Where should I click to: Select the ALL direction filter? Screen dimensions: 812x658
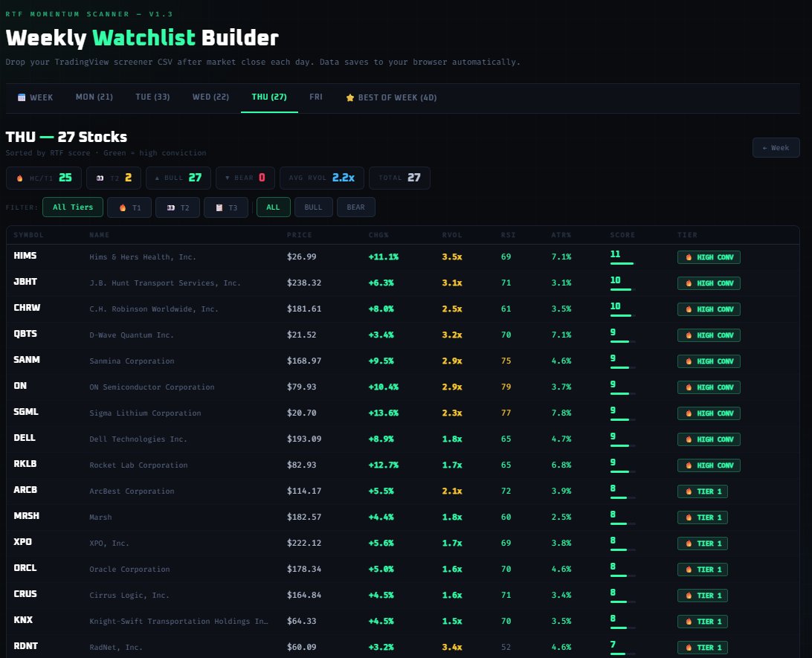pyautogui.click(x=273, y=207)
